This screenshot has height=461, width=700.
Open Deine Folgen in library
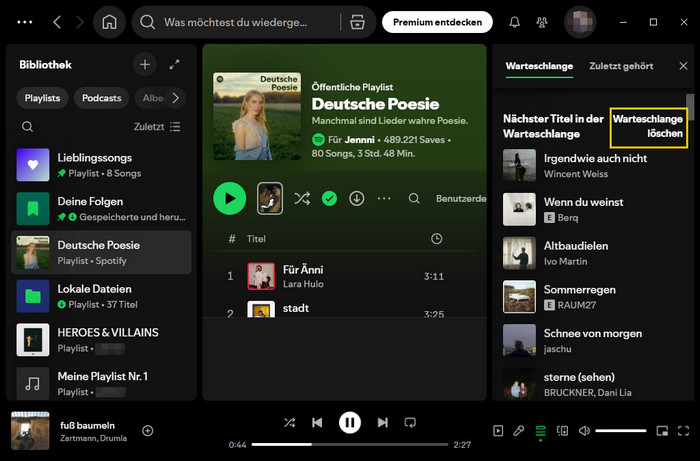point(101,209)
